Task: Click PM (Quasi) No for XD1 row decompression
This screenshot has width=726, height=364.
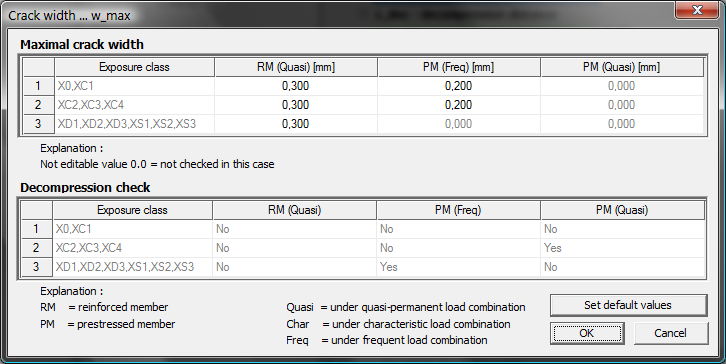Action: tap(622, 267)
